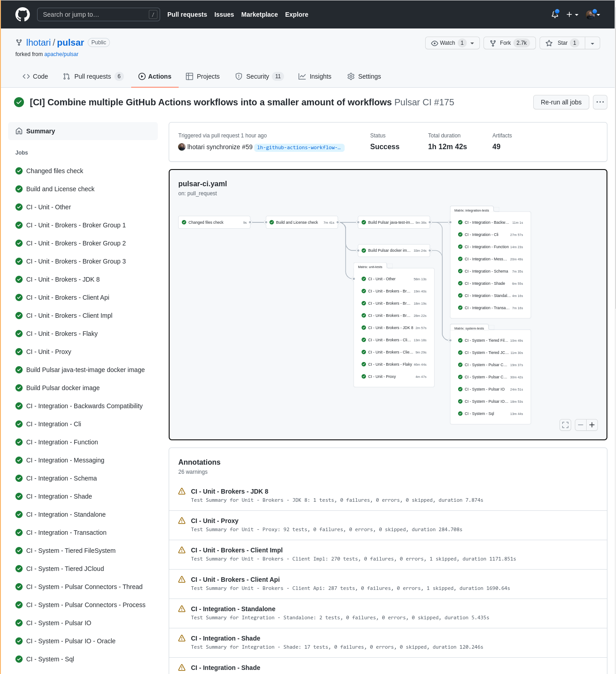Open Issues in top navigation

point(224,14)
